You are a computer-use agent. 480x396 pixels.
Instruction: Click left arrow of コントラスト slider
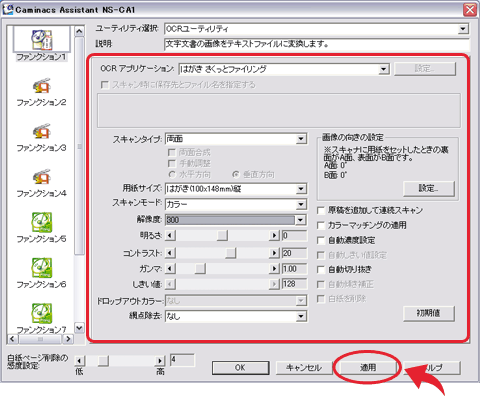[170, 253]
